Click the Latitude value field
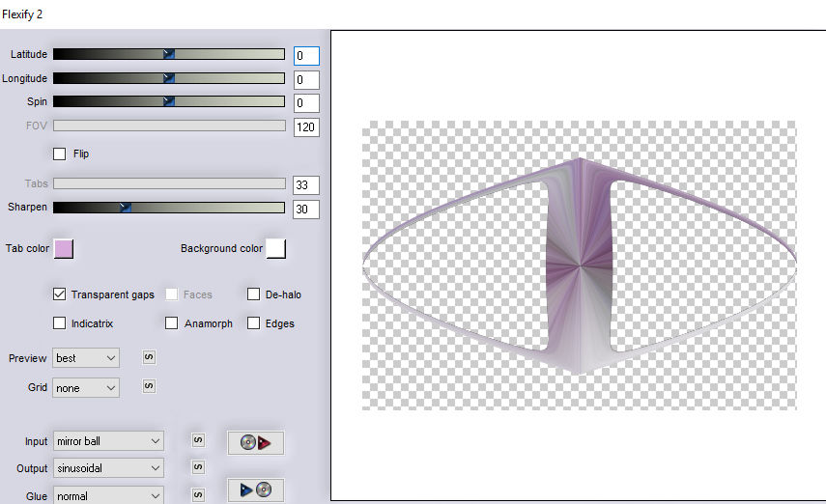Image resolution: width=826 pixels, height=504 pixels. pyautogui.click(x=306, y=56)
